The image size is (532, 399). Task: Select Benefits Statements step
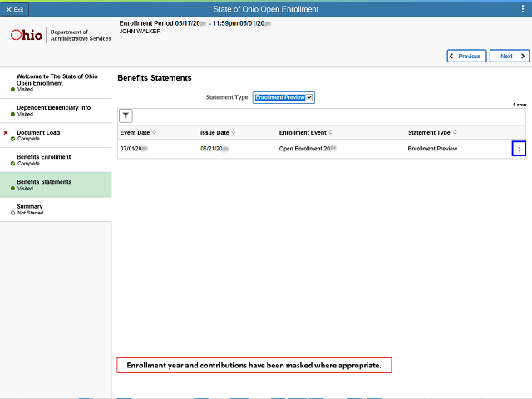(56, 185)
